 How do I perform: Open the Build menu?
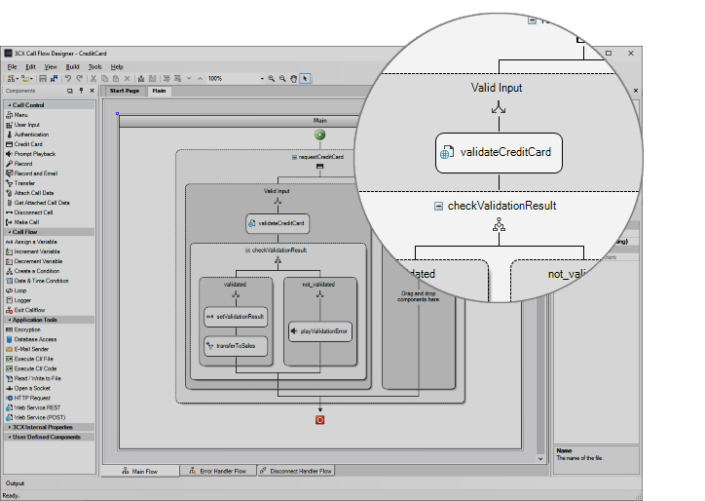[73, 66]
